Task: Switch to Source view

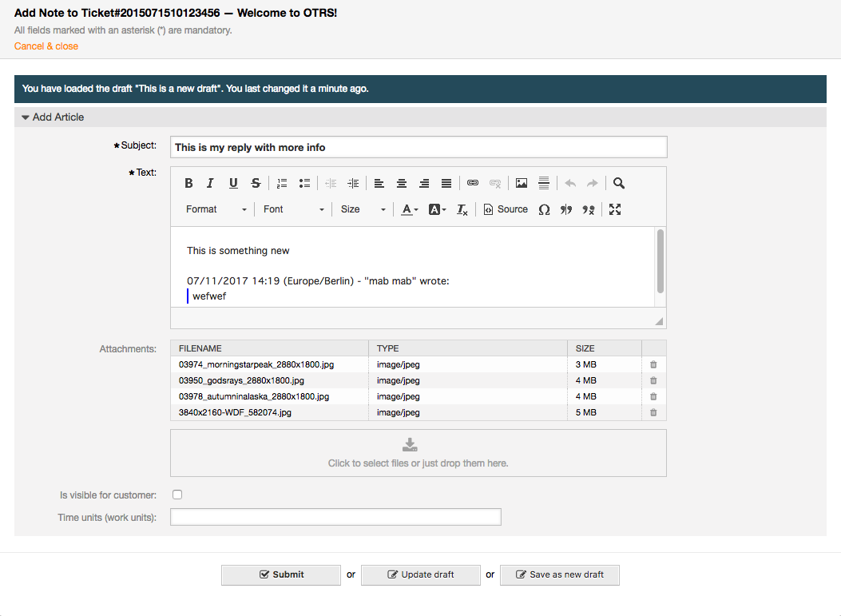Action: [x=506, y=209]
